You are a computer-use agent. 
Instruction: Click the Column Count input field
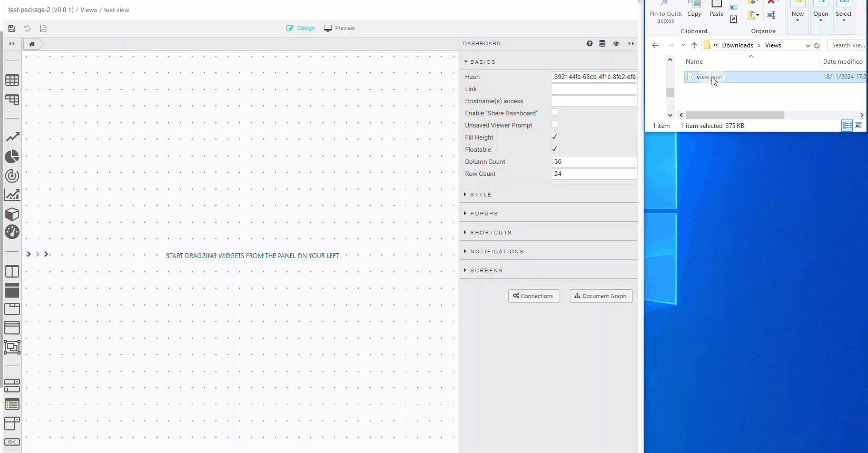(x=594, y=162)
